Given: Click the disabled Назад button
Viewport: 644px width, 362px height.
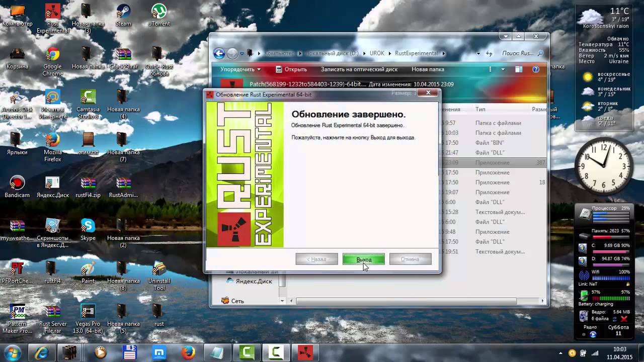Looking at the screenshot, I should pos(316,259).
